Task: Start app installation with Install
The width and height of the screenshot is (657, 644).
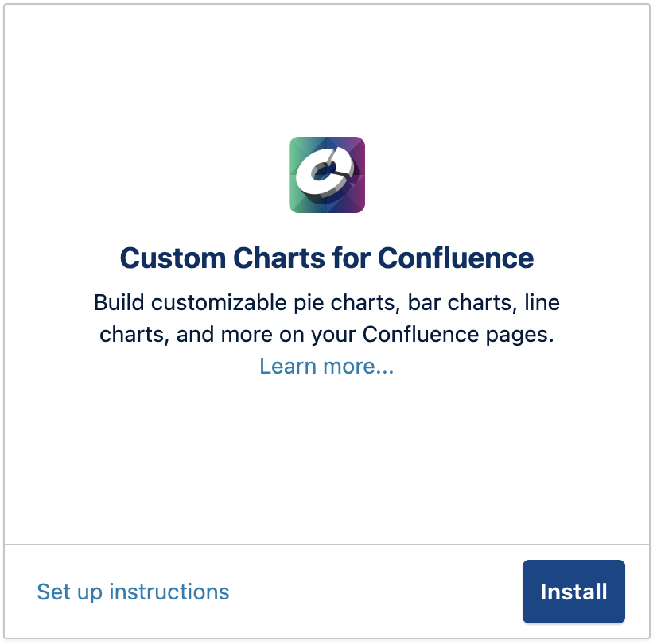Action: point(573,592)
